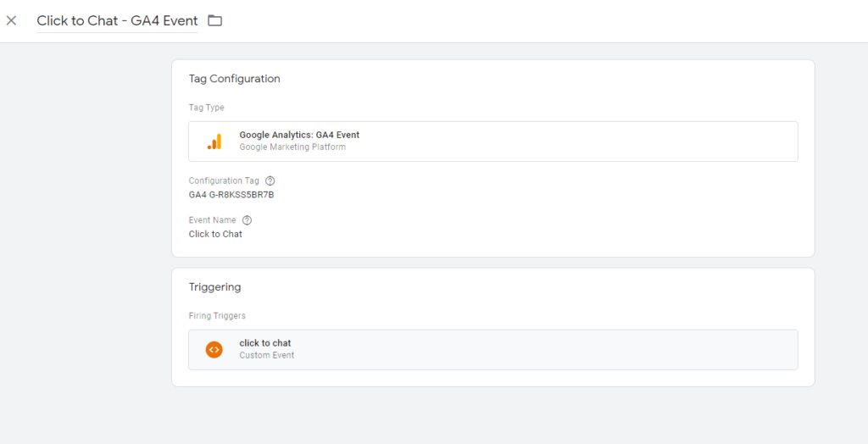Click the 'Firing Triggers' label
868x444 pixels.
point(217,316)
